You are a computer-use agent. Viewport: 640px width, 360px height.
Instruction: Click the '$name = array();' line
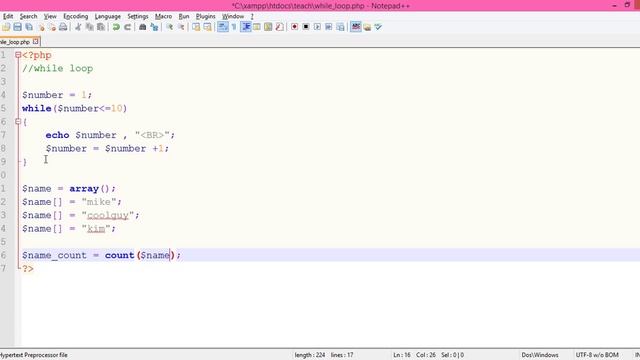click(x=69, y=189)
